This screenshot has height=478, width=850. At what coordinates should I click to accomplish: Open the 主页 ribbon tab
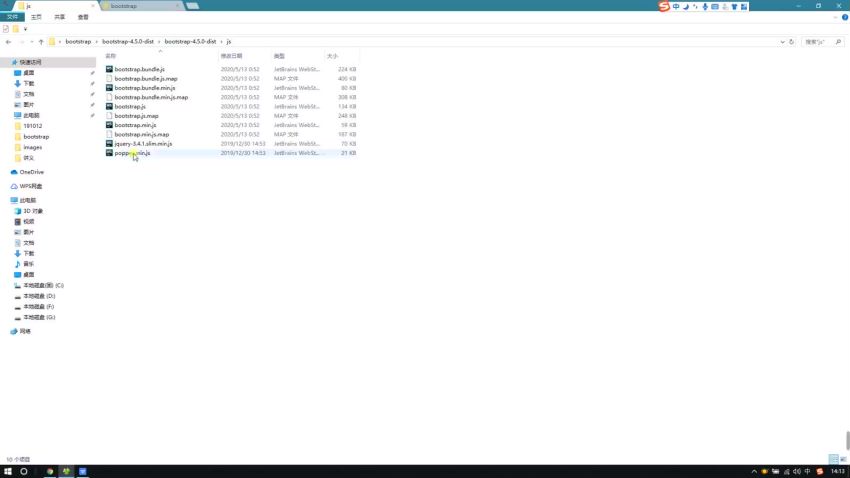click(x=36, y=17)
